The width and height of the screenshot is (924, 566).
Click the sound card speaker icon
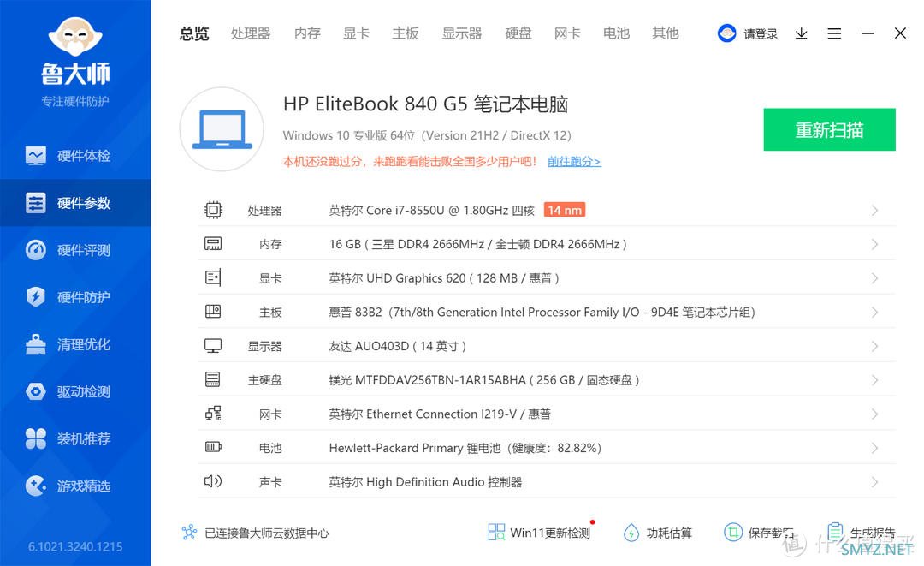pos(213,481)
